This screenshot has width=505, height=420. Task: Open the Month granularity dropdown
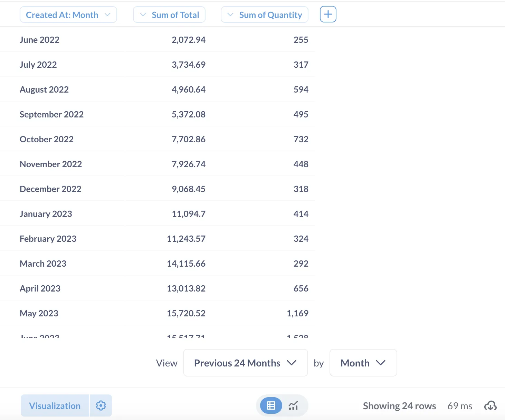coord(363,363)
